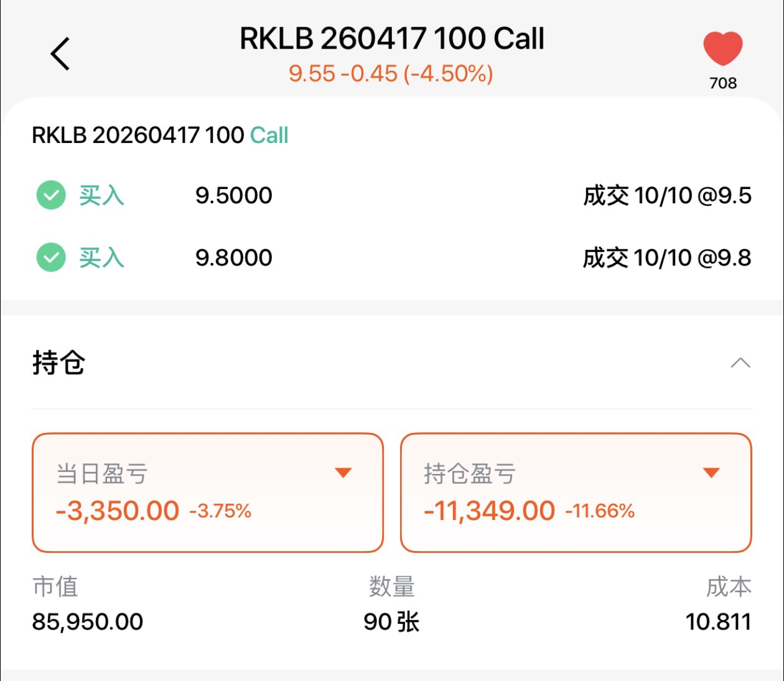
Task: Open the 当日盈亏 dropdown triangle
Action: click(343, 473)
